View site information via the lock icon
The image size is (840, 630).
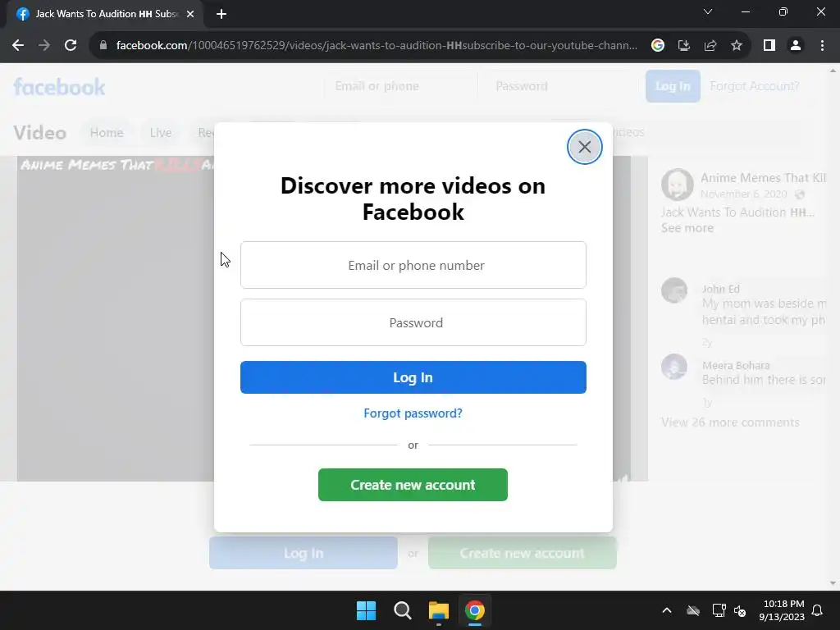(103, 46)
